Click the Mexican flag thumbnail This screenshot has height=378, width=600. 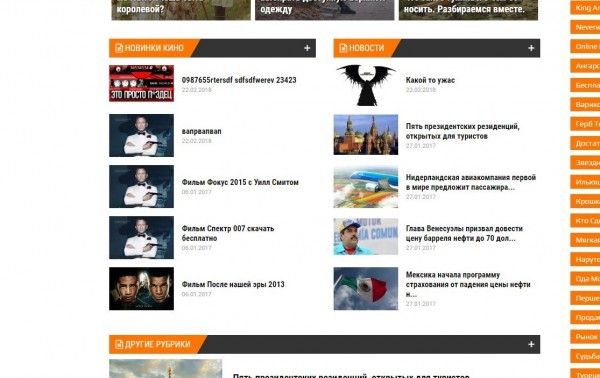pyautogui.click(x=366, y=288)
